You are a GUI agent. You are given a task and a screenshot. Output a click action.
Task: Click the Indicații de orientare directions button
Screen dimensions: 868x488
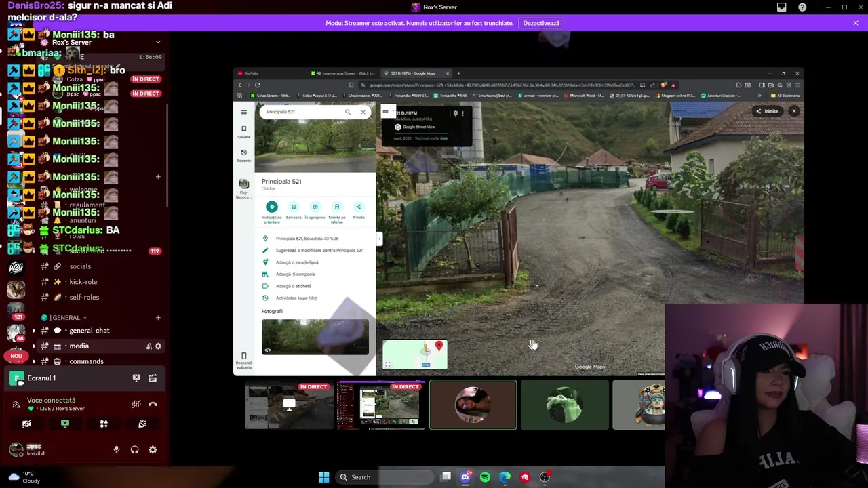pyautogui.click(x=272, y=212)
